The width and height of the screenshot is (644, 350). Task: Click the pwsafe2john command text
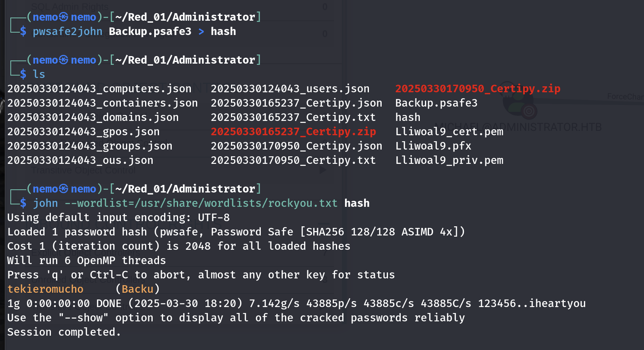point(67,31)
